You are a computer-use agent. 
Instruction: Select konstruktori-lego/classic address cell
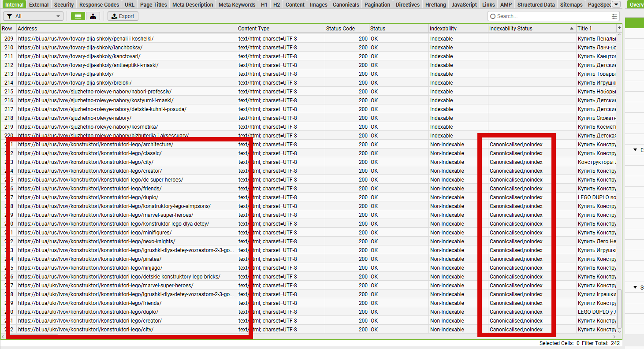coord(127,153)
